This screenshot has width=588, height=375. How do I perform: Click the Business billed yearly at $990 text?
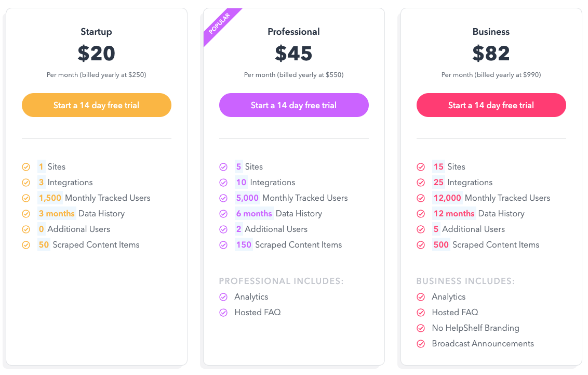491,75
